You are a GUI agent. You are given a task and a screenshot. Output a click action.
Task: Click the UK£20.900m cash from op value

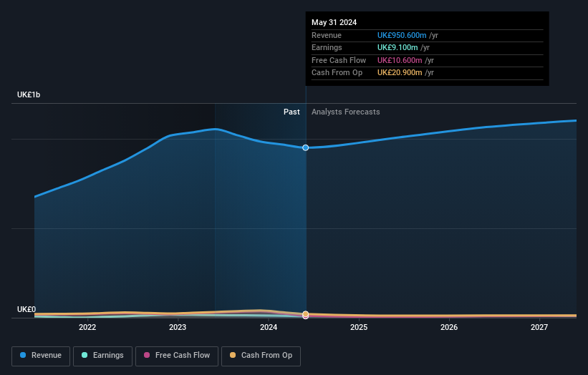400,73
